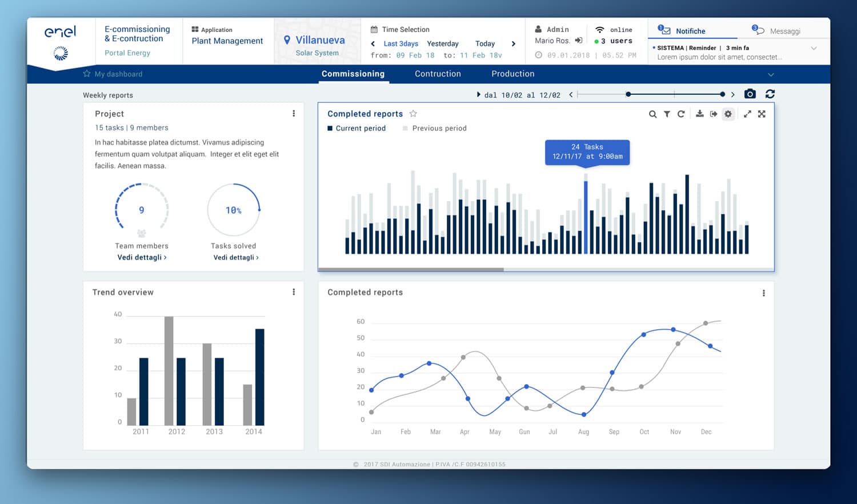Click the search magnifier in Completed reports
The height and width of the screenshot is (504, 857).
pos(652,114)
